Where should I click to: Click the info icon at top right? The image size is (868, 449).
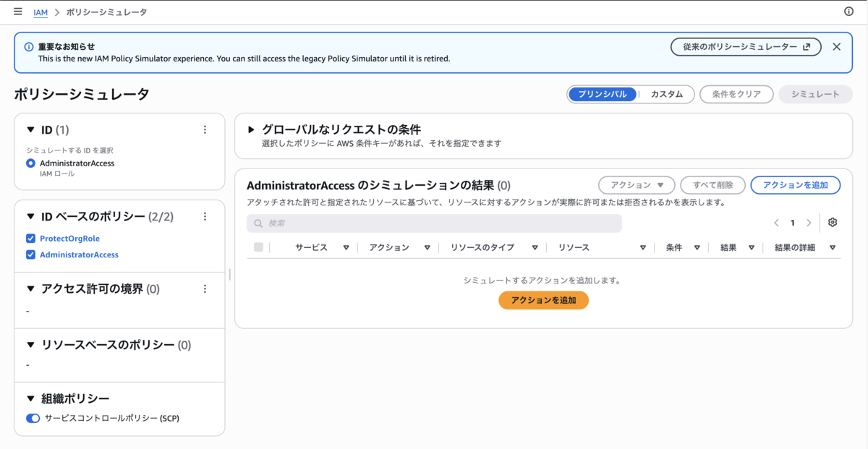point(849,12)
